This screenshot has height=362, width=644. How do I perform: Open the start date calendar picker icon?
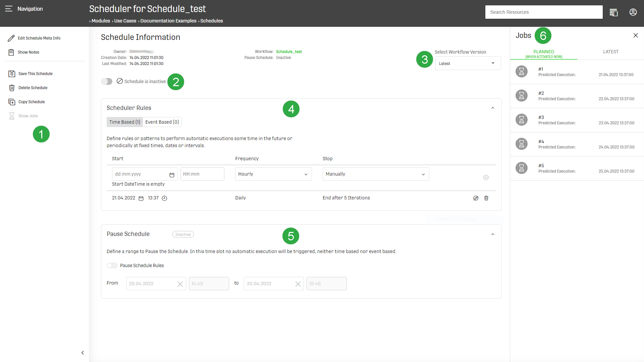(172, 175)
